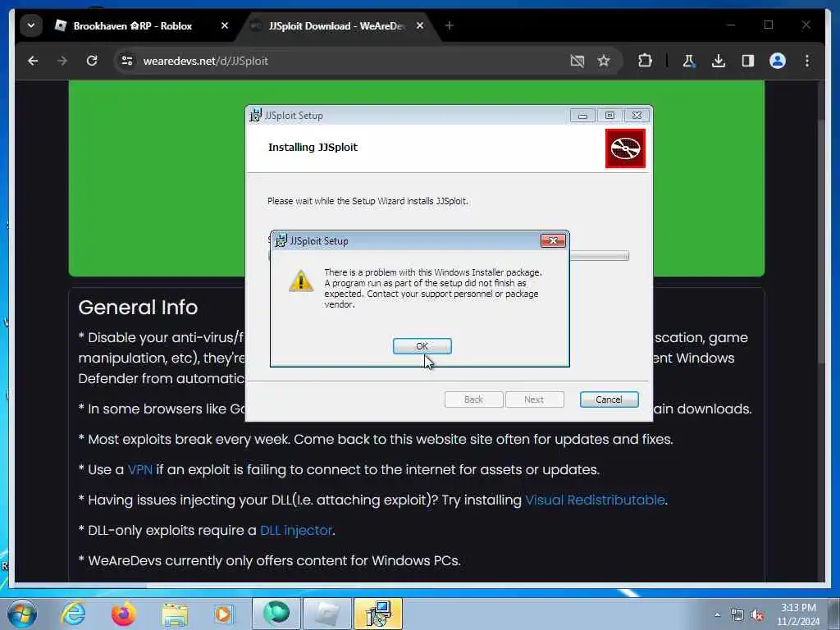Click the red installer disc logo

[x=625, y=148]
